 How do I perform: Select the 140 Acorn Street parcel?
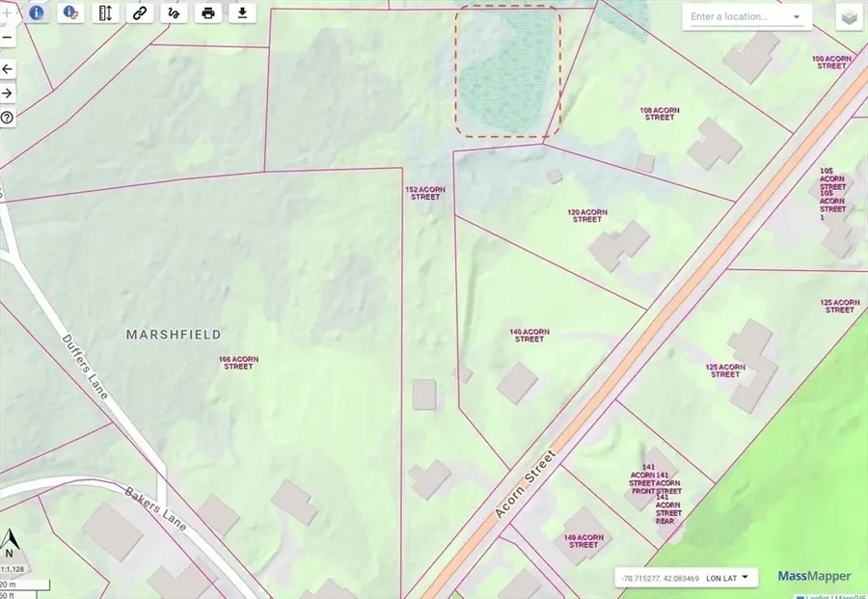529,336
